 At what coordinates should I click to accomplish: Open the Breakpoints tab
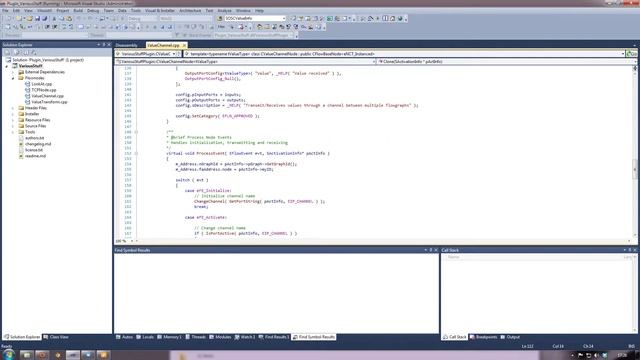[483, 337]
